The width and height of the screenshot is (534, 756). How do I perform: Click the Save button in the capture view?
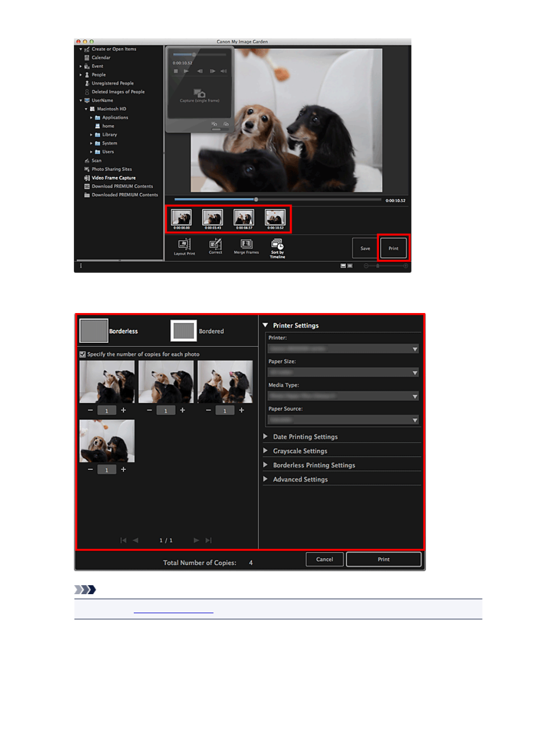pyautogui.click(x=365, y=248)
